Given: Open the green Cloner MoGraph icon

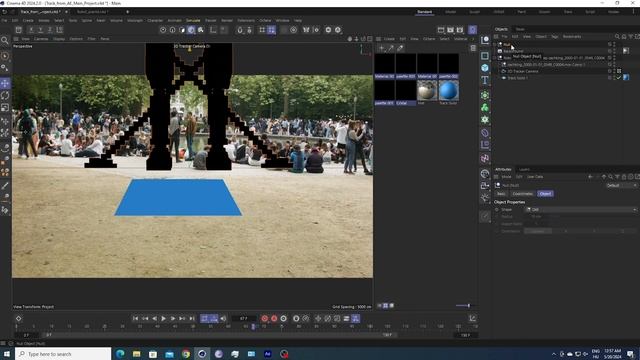Looking at the screenshot, I should (x=485, y=107).
